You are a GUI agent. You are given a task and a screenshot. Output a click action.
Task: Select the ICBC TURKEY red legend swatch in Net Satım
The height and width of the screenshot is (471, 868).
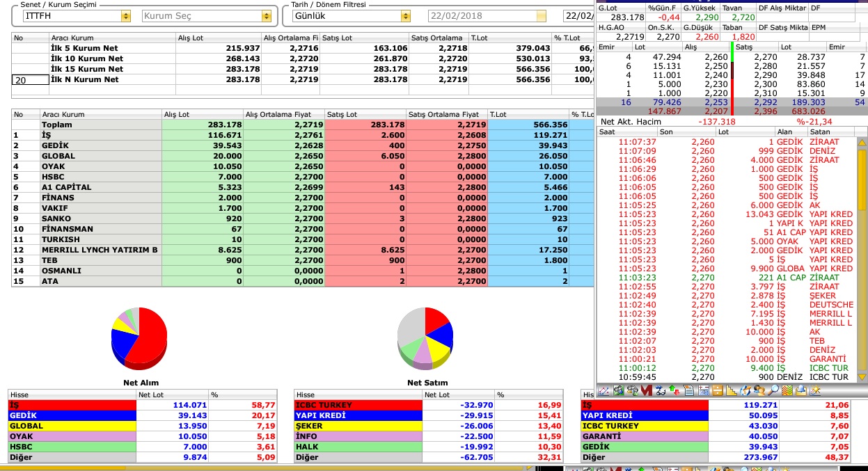click(x=358, y=405)
